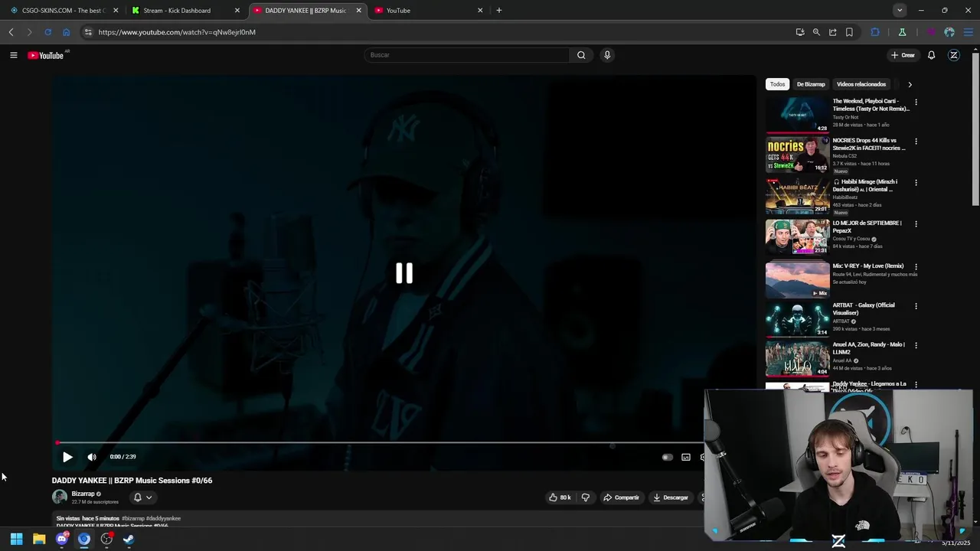This screenshot has height=551, width=980.
Task: Open options for LO MEJOR de SEPTIEMBRE video
Action: click(916, 223)
